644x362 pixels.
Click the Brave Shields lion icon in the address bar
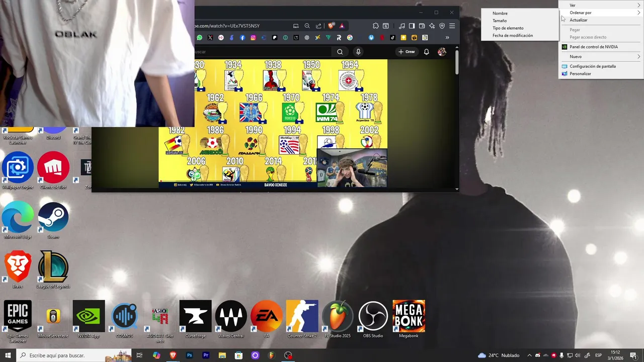[331, 26]
